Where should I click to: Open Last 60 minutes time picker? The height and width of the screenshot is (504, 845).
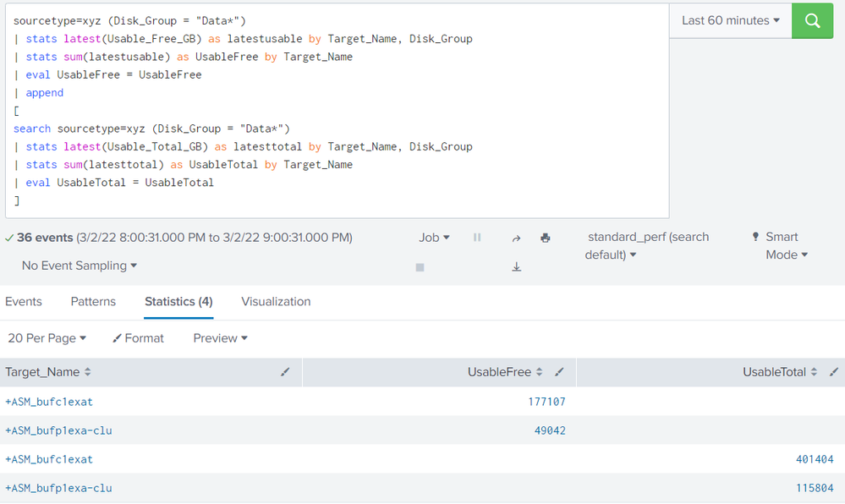(730, 20)
